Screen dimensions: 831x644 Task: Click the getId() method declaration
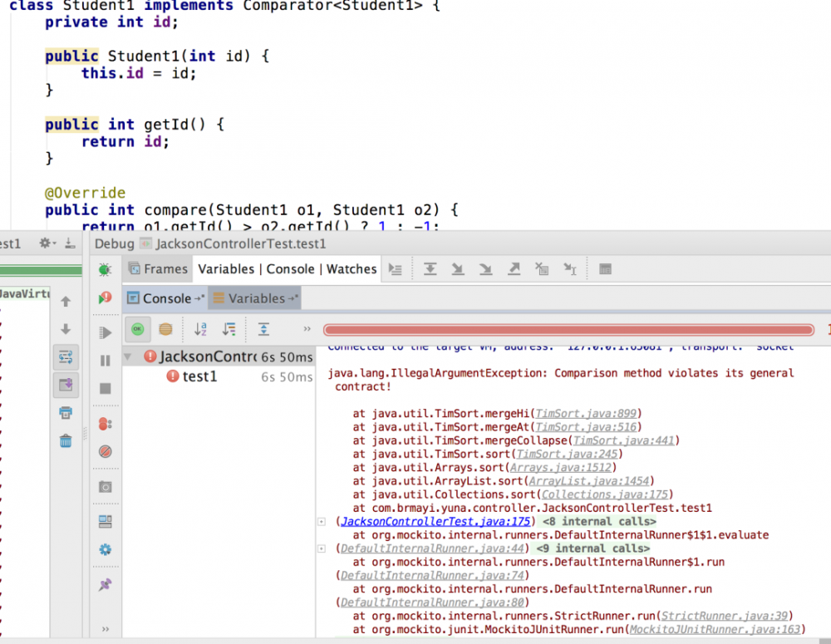pyautogui.click(x=175, y=125)
